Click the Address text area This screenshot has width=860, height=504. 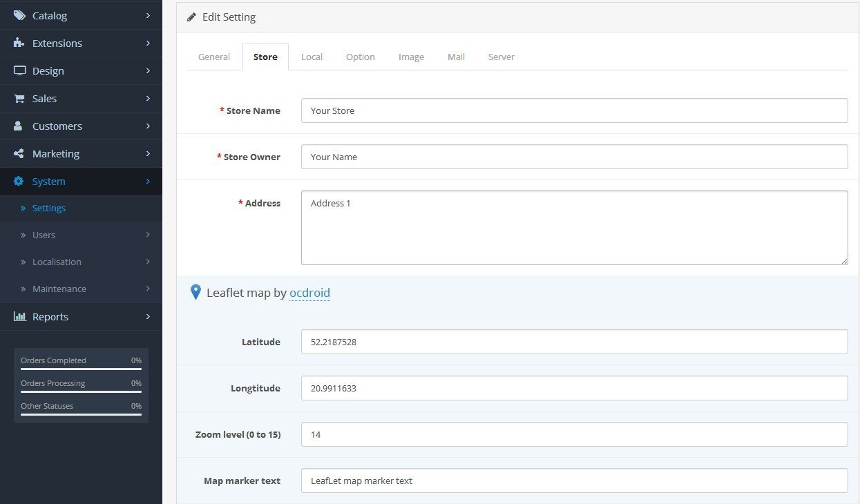(x=574, y=228)
